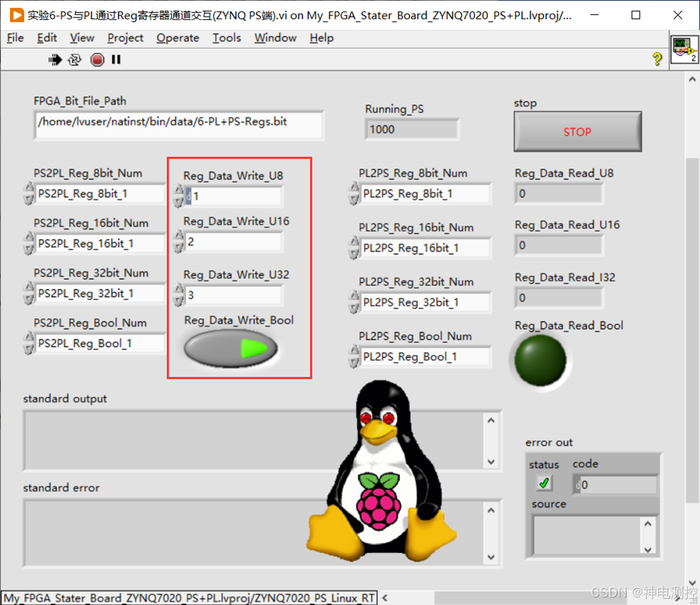This screenshot has height=605, width=700.
Task: Click the project target label in status bar
Action: (x=189, y=598)
